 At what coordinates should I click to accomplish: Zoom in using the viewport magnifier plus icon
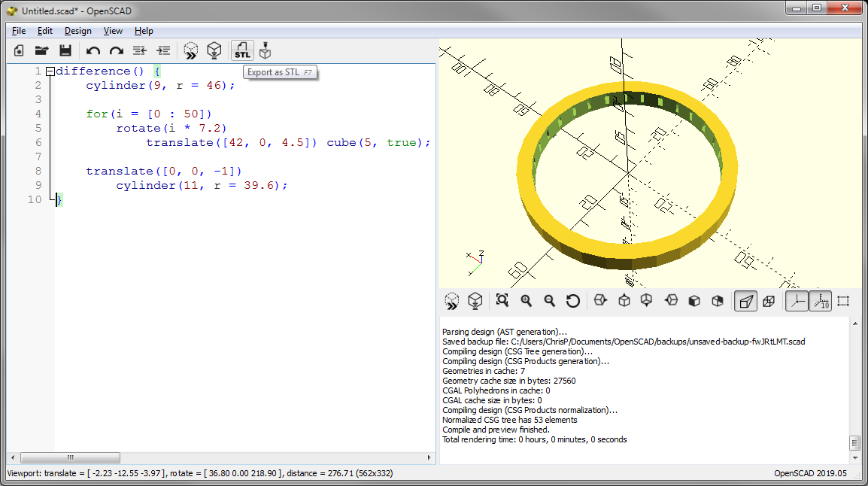(527, 301)
